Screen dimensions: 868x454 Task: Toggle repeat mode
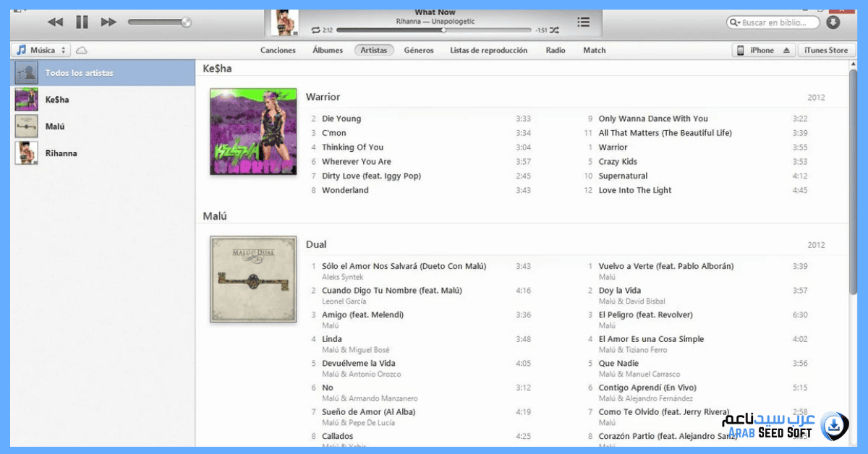[x=315, y=30]
